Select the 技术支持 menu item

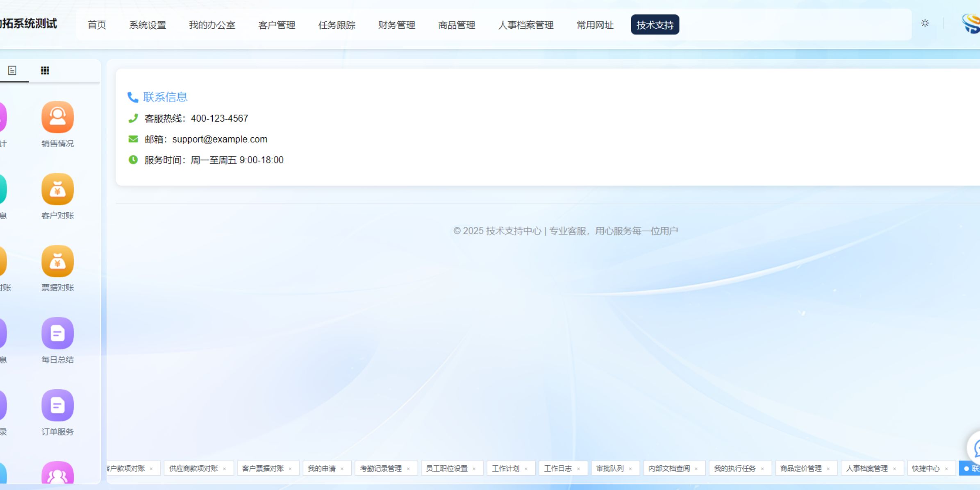(x=655, y=25)
